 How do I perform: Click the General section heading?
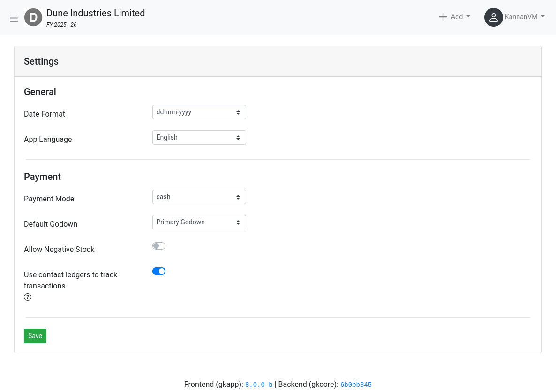[40, 92]
